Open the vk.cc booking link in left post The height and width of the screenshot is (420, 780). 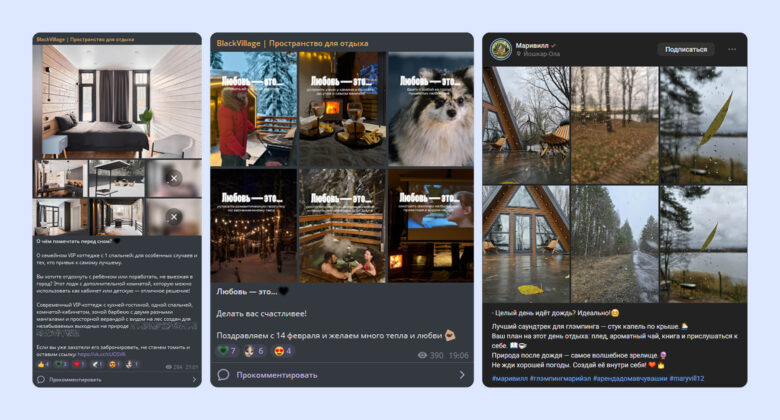point(101,354)
